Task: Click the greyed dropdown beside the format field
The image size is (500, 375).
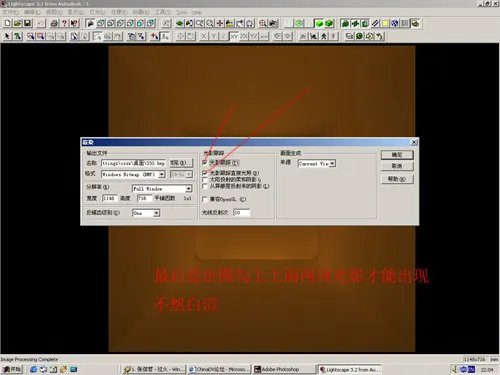Action: coord(181,174)
